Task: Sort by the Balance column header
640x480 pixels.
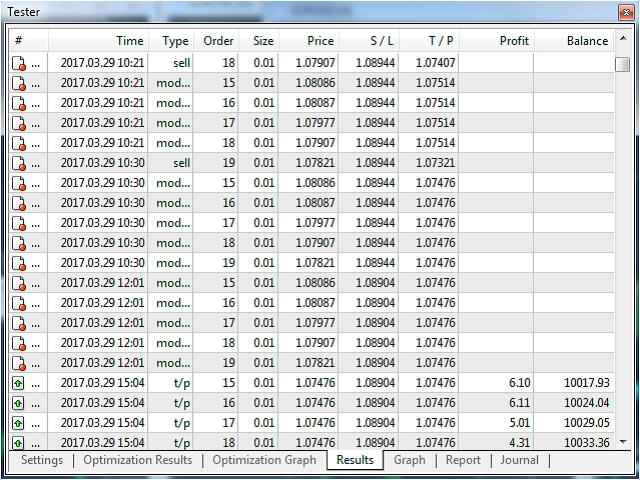Action: pyautogui.click(x=573, y=41)
